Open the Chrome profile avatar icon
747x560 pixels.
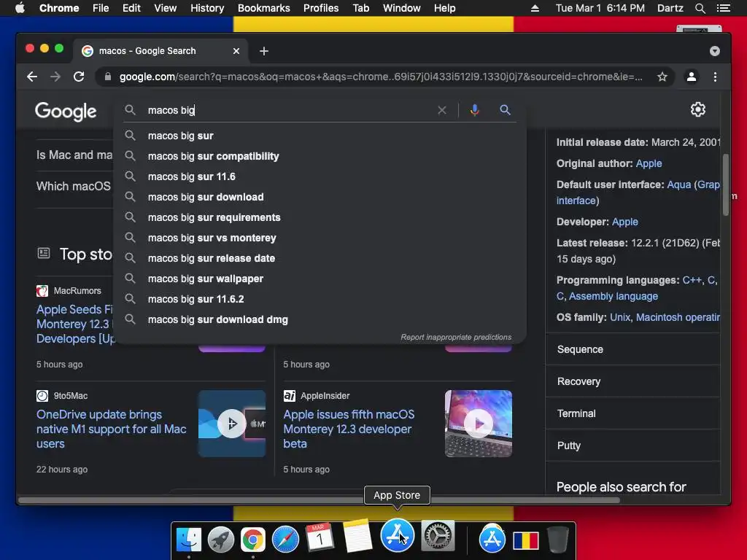click(x=692, y=77)
